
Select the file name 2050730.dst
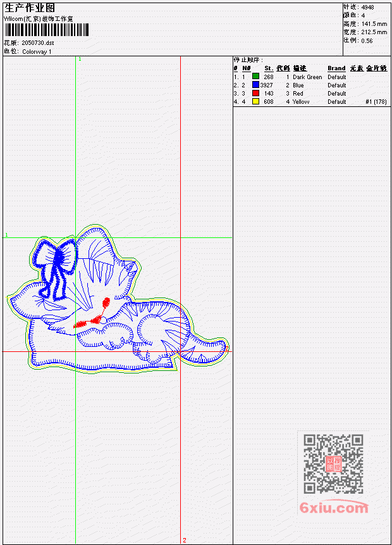click(x=37, y=43)
